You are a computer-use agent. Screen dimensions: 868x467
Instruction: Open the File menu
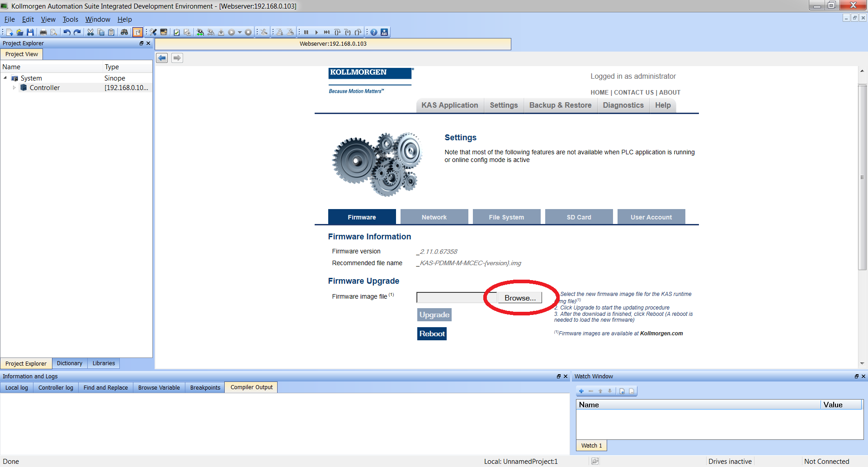click(x=9, y=19)
